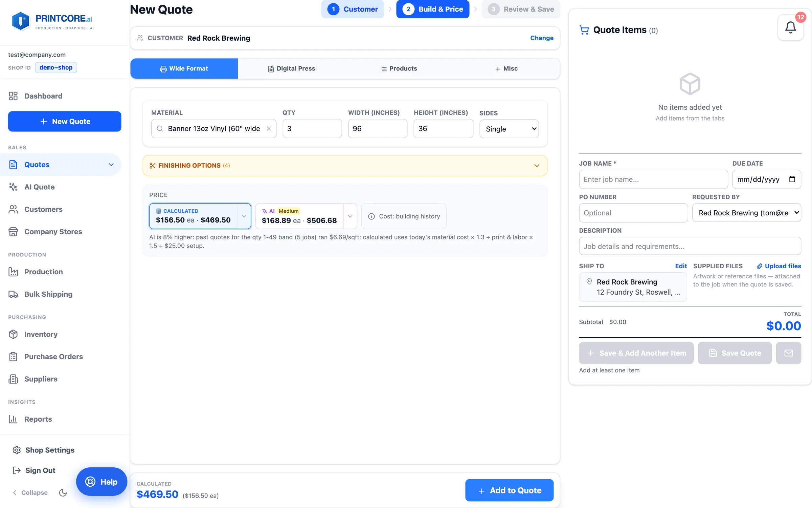Go to step 3 Review & Save
This screenshot has width=812, height=508.
click(521, 9)
